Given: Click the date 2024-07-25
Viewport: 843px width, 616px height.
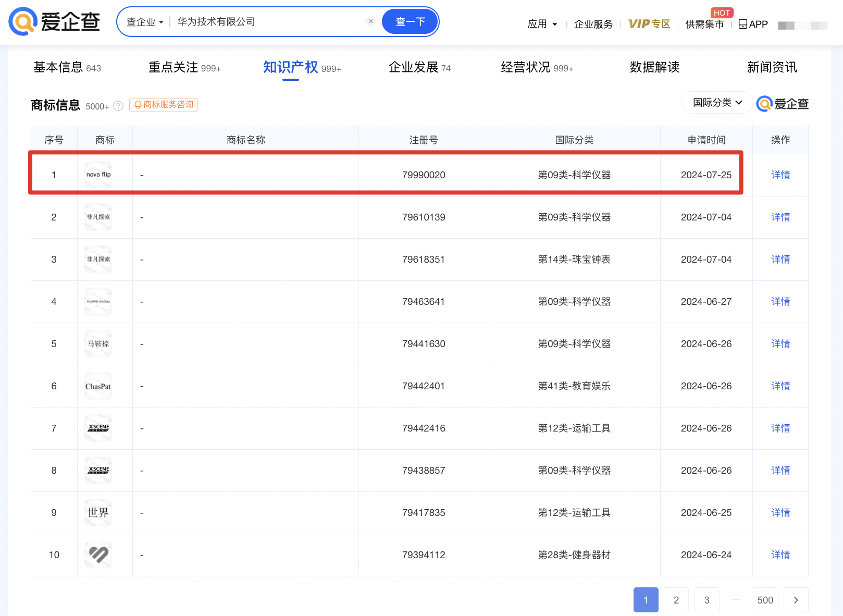Looking at the screenshot, I should point(706,175).
